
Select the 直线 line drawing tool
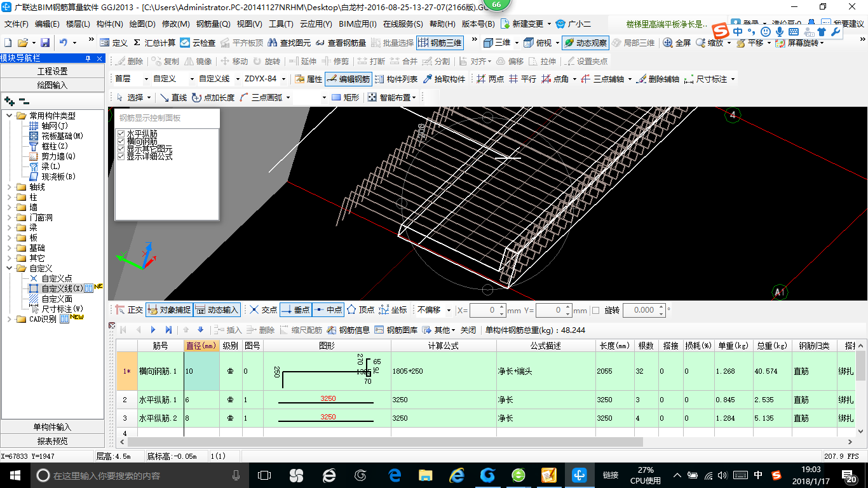point(173,97)
